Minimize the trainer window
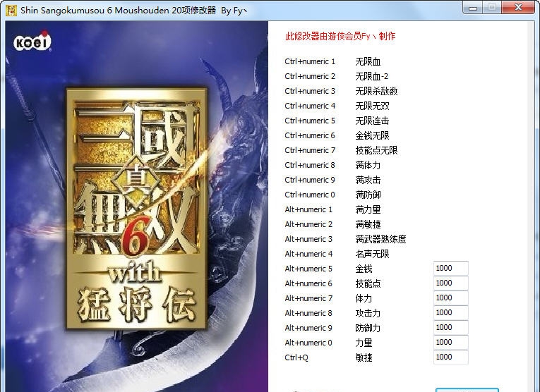 (473, 7)
